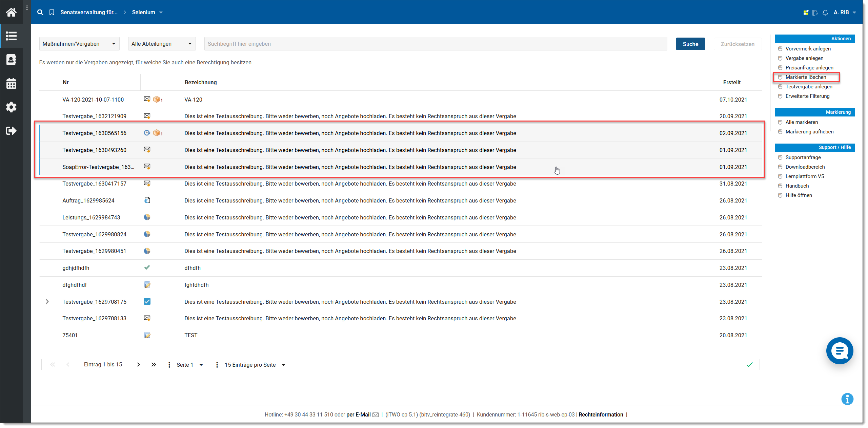Viewport: 868px width, 428px height.
Task: Click Rechteinformation footer link
Action: coord(601,414)
